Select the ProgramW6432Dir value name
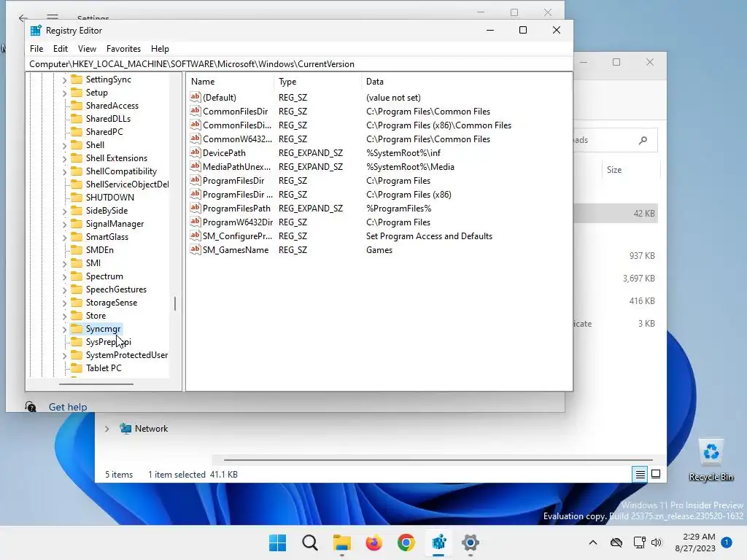 [238, 222]
